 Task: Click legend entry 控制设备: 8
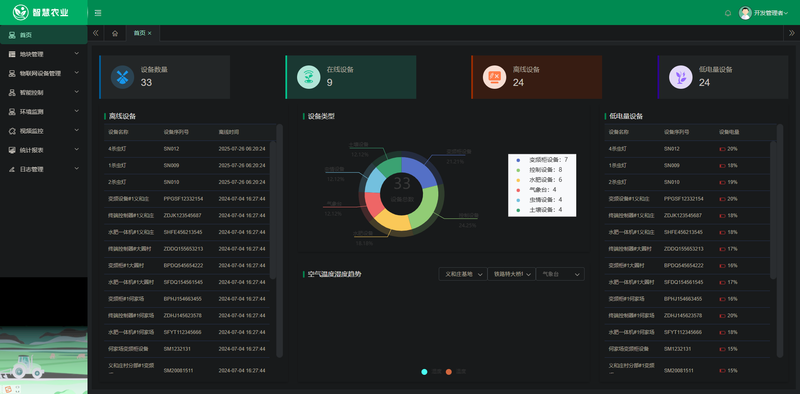click(x=539, y=169)
